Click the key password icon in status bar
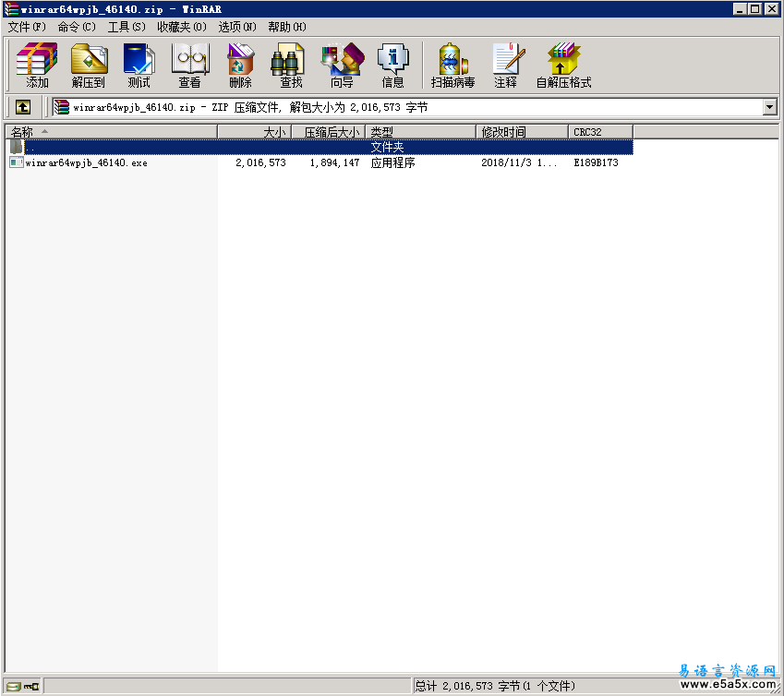The image size is (784, 696). click(x=31, y=687)
